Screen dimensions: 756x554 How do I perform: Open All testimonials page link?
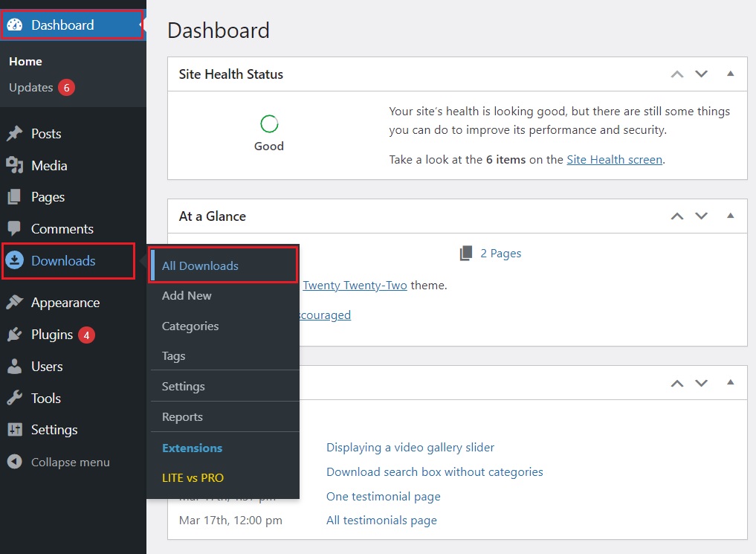coord(381,521)
